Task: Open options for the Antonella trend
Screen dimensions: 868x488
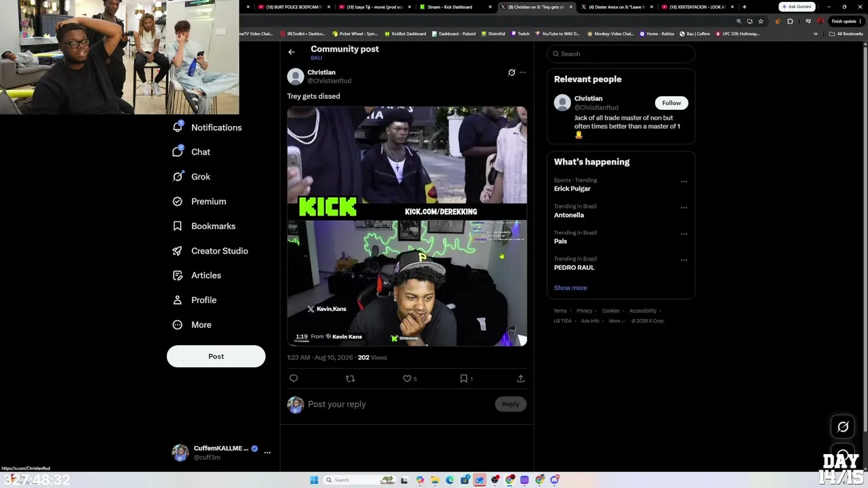Action: click(x=684, y=207)
